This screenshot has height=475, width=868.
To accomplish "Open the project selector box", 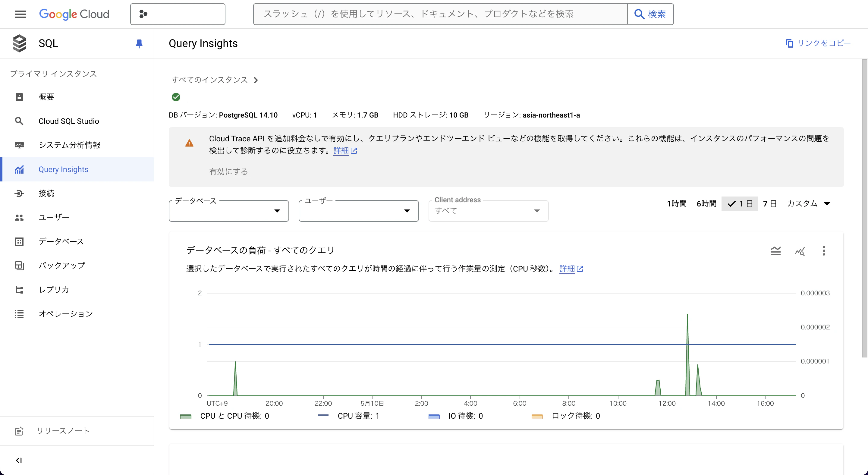I will (x=178, y=14).
